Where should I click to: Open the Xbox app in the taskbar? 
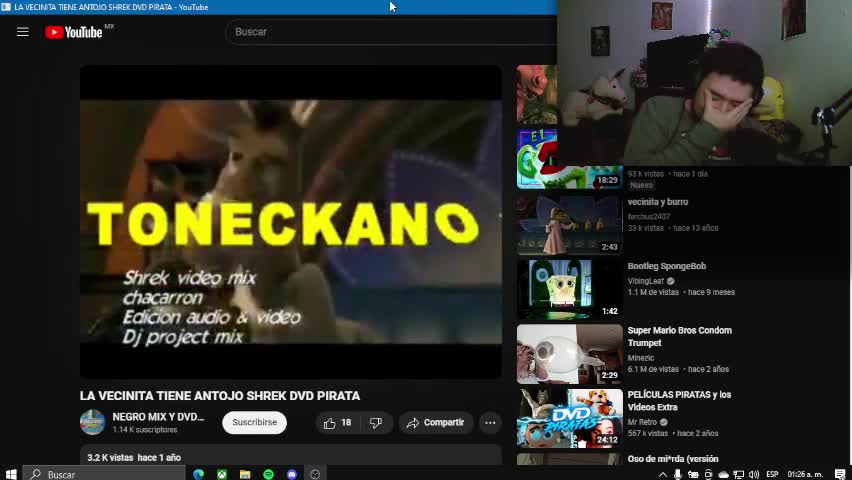pos(222,474)
